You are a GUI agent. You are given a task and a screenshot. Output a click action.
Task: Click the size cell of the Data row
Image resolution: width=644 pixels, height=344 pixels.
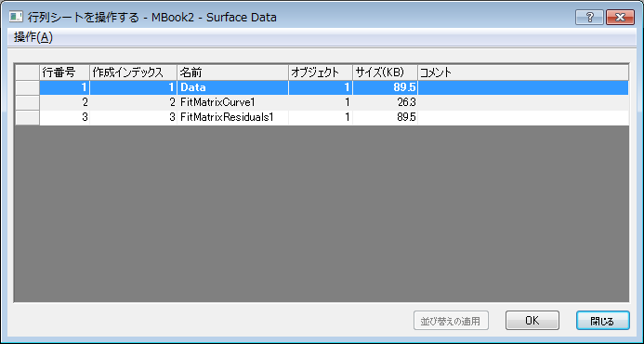(x=385, y=87)
